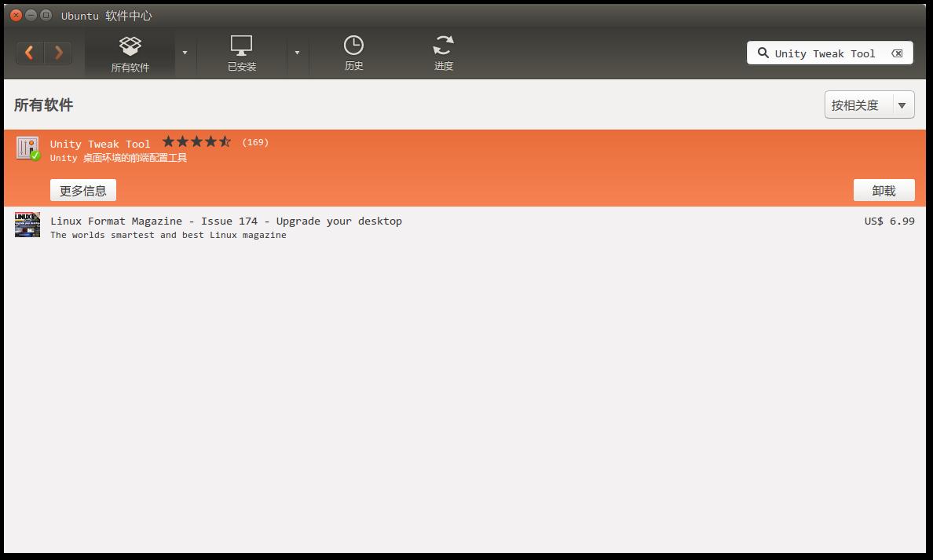The image size is (933, 560).
Task: Open the 已安装 (Installed) section
Action: [241, 53]
